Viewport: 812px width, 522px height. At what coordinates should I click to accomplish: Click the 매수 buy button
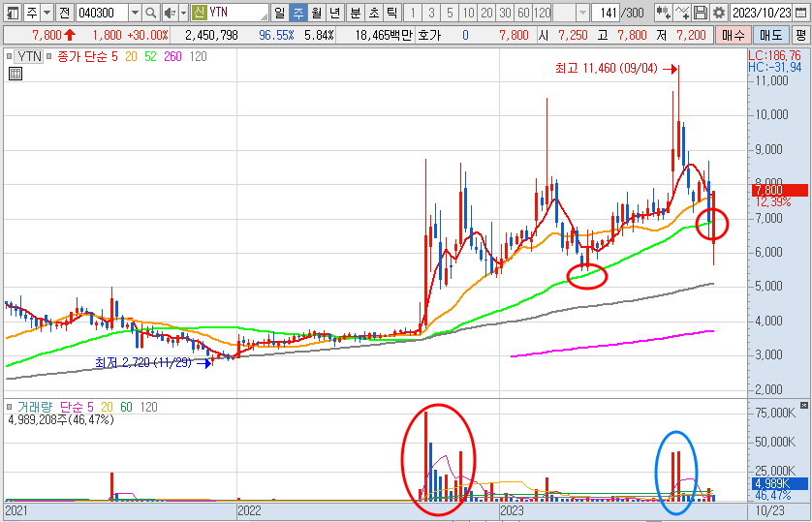tap(733, 35)
